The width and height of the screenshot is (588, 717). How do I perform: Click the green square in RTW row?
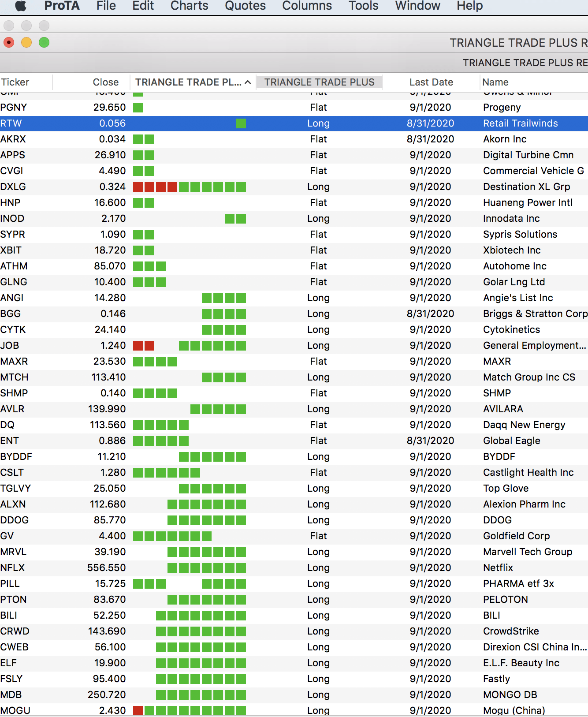(241, 123)
